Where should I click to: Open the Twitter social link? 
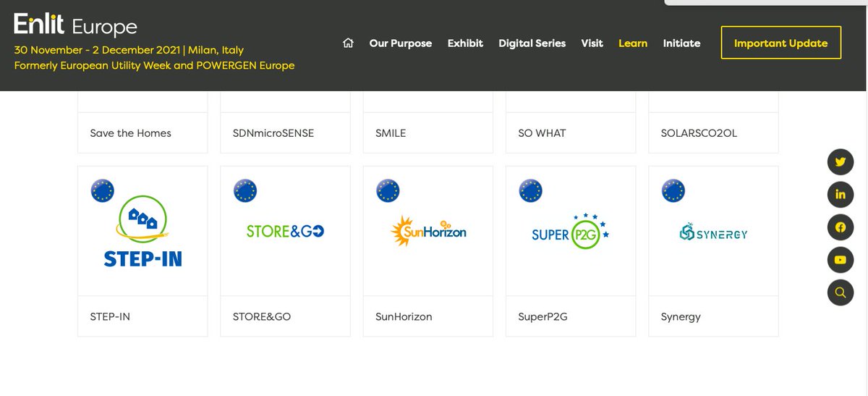coord(841,162)
